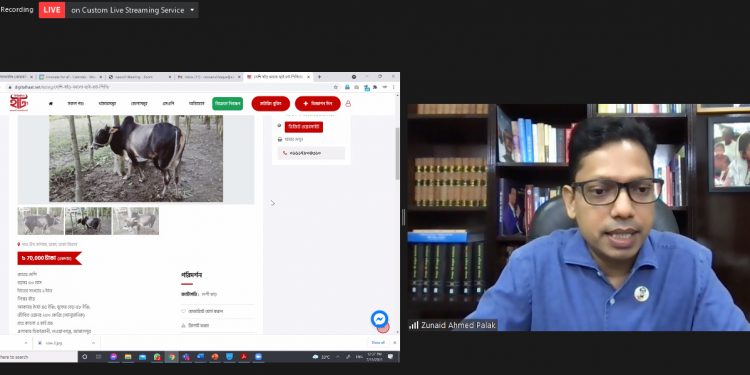The height and width of the screenshot is (375, 750).
Task: Grab the webpage vertical scrollbar thumb
Action: tap(397, 154)
